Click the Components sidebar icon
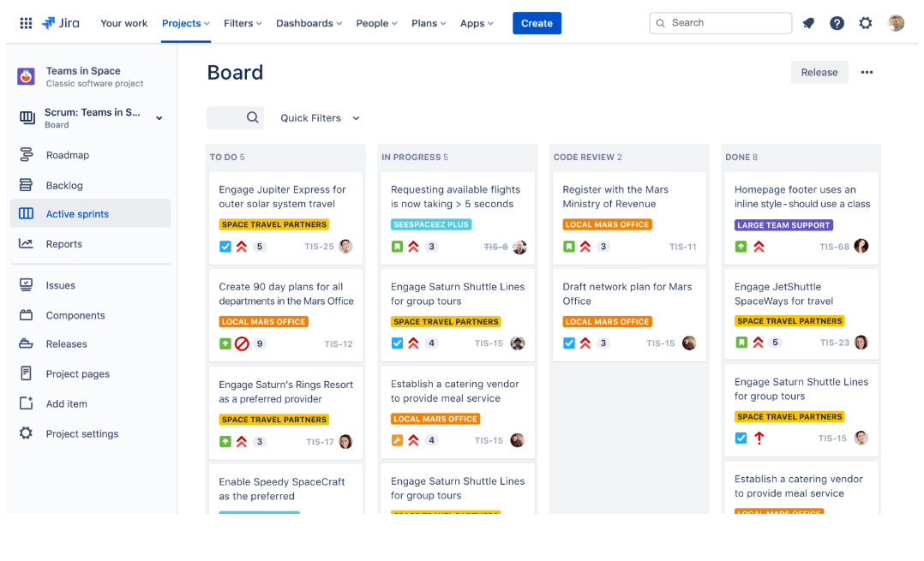The width and height of the screenshot is (924, 561). click(x=26, y=315)
